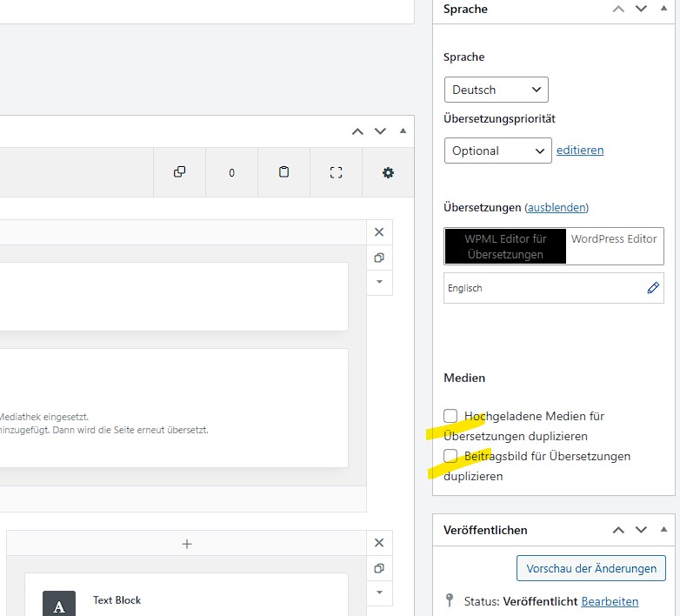Collapse the Sprache panel with its triangle toggle
The image size is (680, 616).
point(664,8)
